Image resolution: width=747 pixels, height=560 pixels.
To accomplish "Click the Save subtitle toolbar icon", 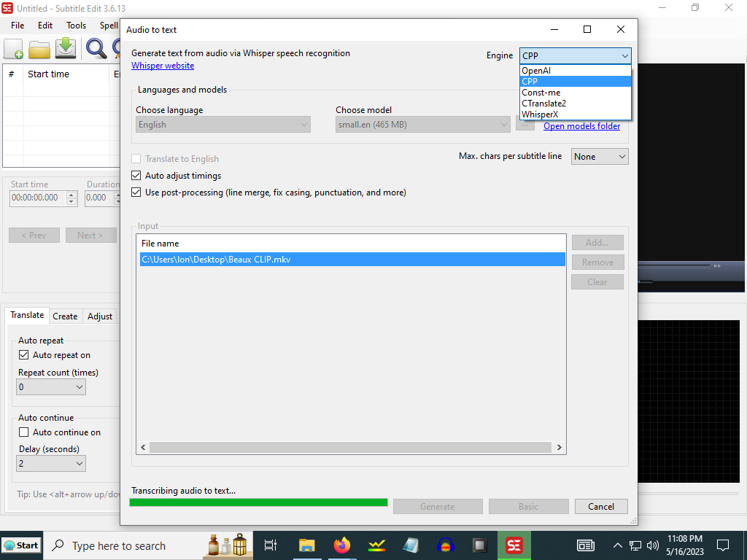I will (65, 48).
